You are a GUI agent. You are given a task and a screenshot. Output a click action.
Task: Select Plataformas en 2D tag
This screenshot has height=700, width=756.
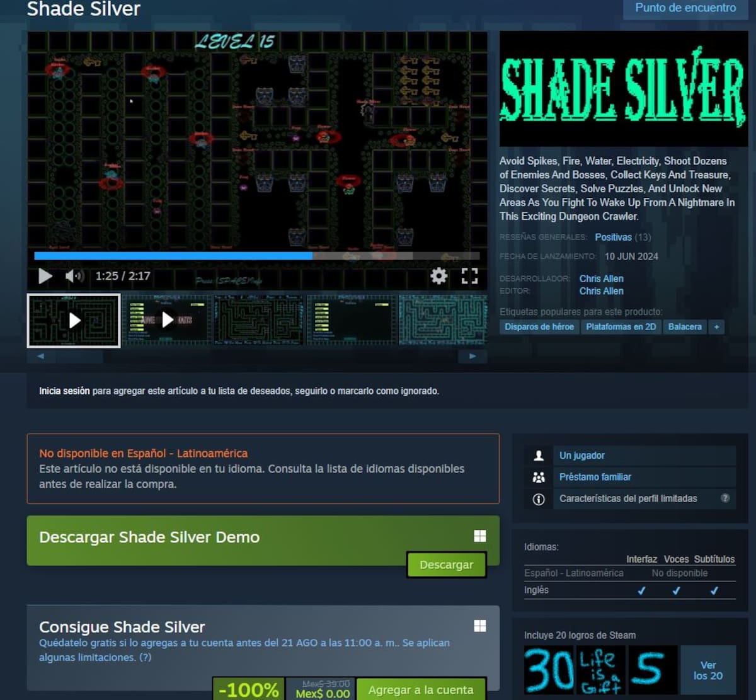tap(621, 327)
